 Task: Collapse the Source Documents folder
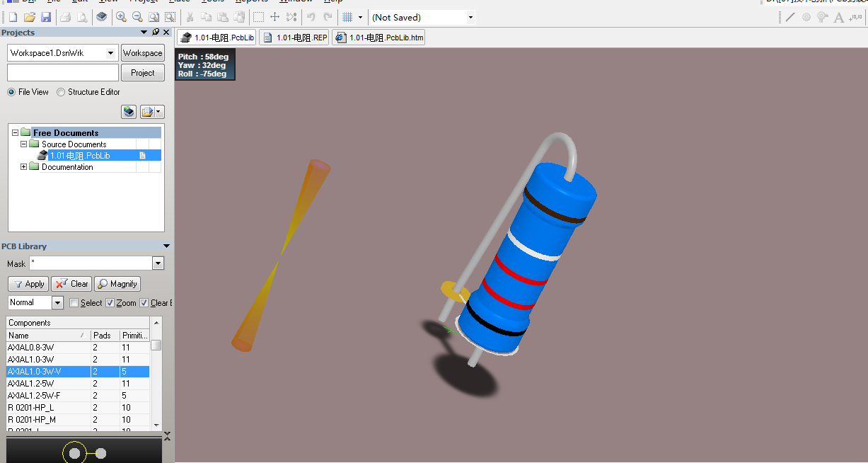tap(23, 144)
